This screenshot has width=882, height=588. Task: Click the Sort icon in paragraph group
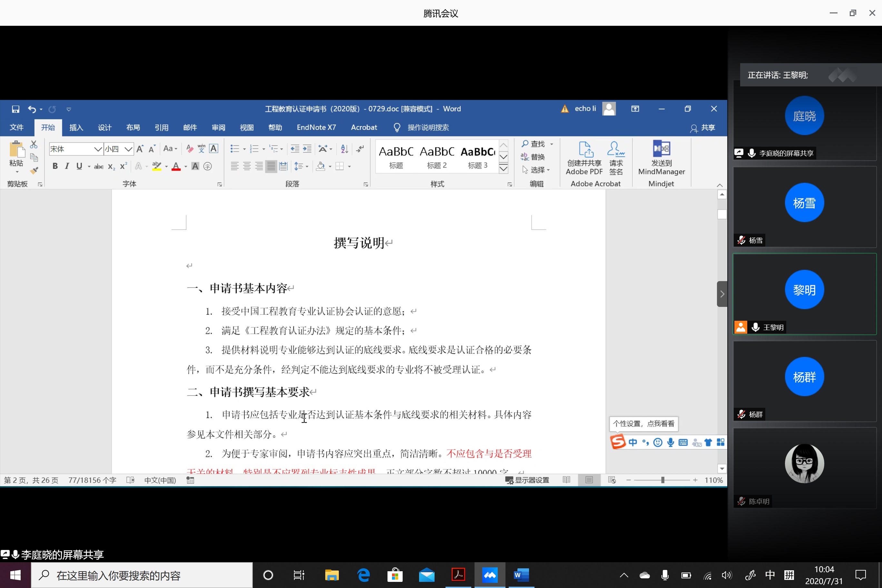(344, 149)
